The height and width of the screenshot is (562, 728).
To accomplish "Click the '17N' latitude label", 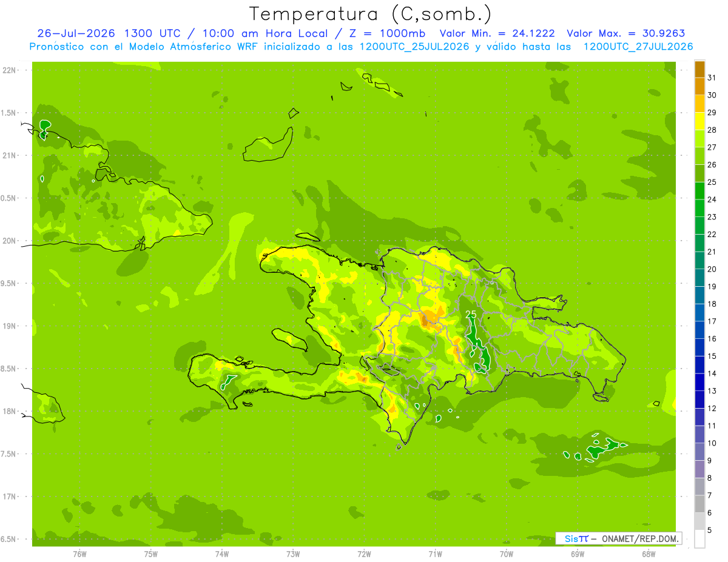I will point(10,497).
